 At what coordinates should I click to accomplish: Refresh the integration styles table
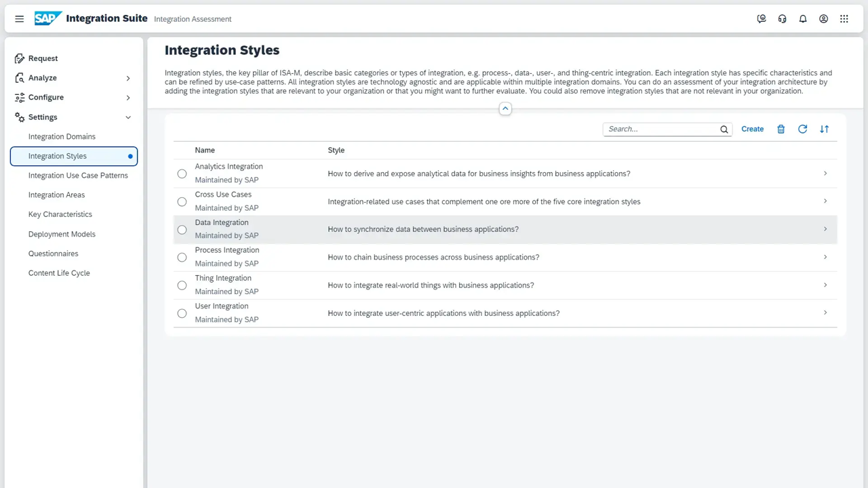point(802,129)
